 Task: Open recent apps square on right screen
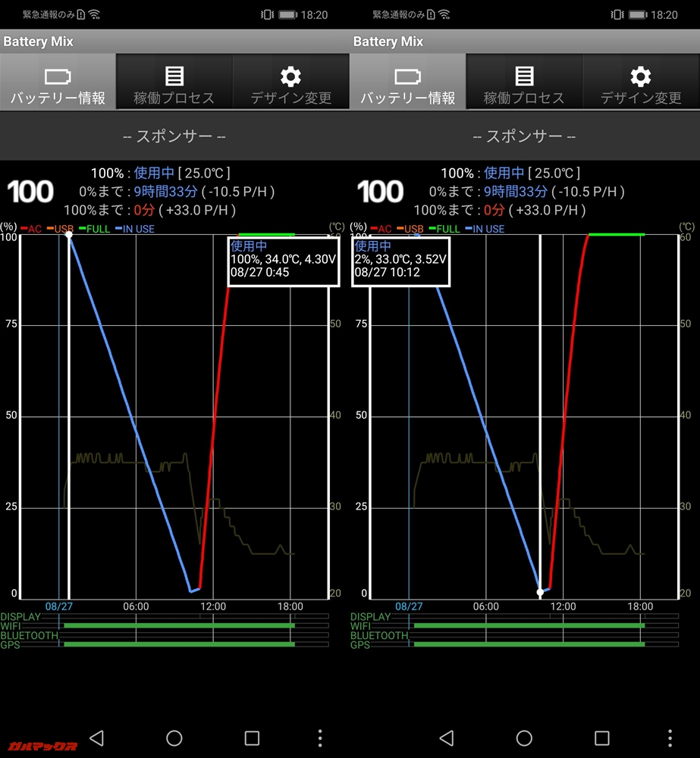tap(602, 738)
